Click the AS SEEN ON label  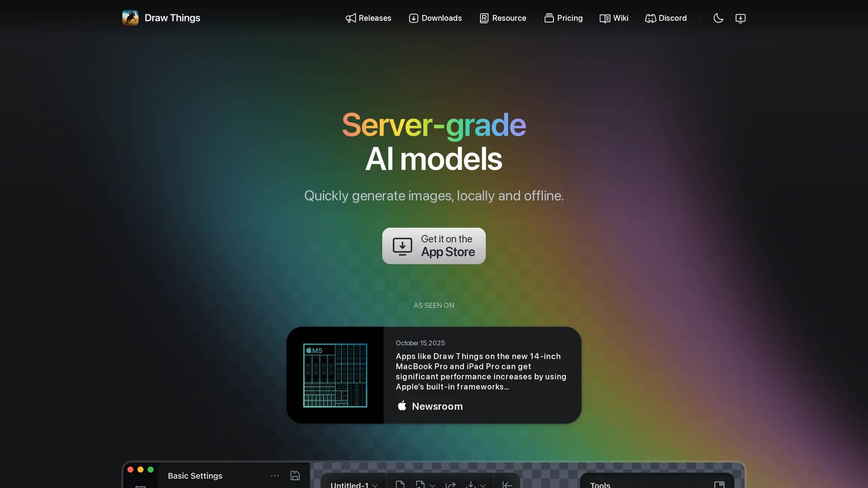434,305
